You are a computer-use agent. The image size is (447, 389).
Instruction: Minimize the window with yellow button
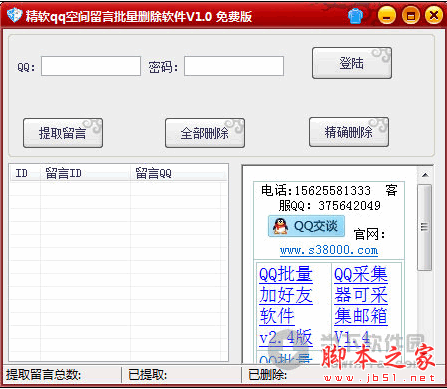click(387, 15)
